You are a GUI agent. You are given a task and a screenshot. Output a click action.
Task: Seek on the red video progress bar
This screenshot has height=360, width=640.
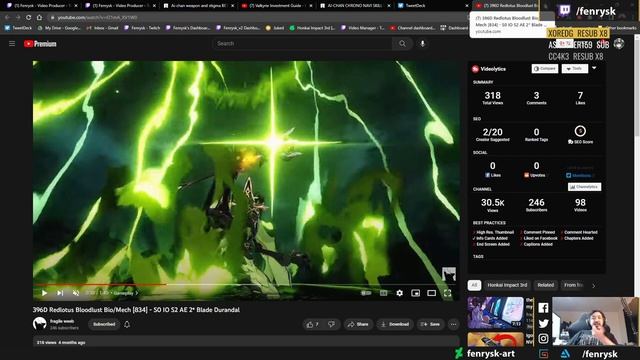[246, 284]
